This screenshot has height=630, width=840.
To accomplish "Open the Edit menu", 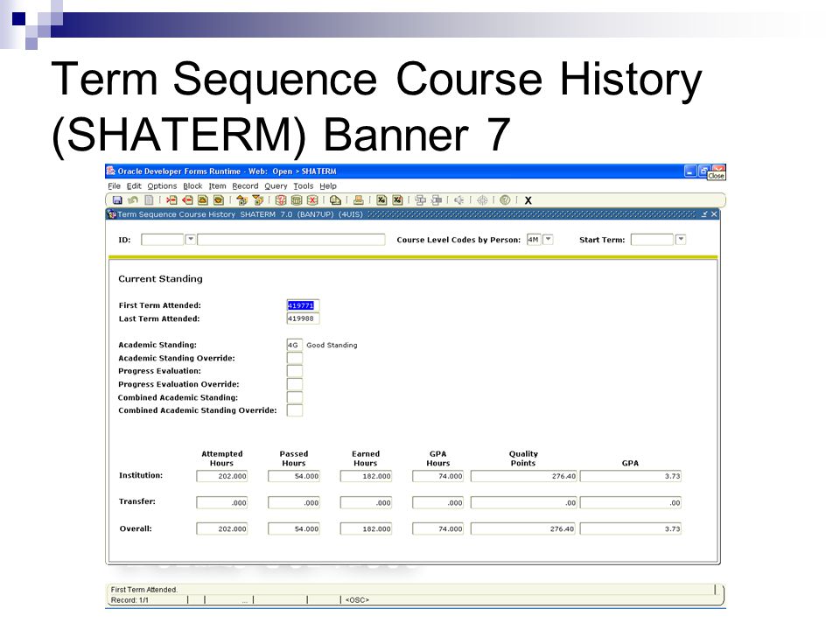I will (134, 185).
